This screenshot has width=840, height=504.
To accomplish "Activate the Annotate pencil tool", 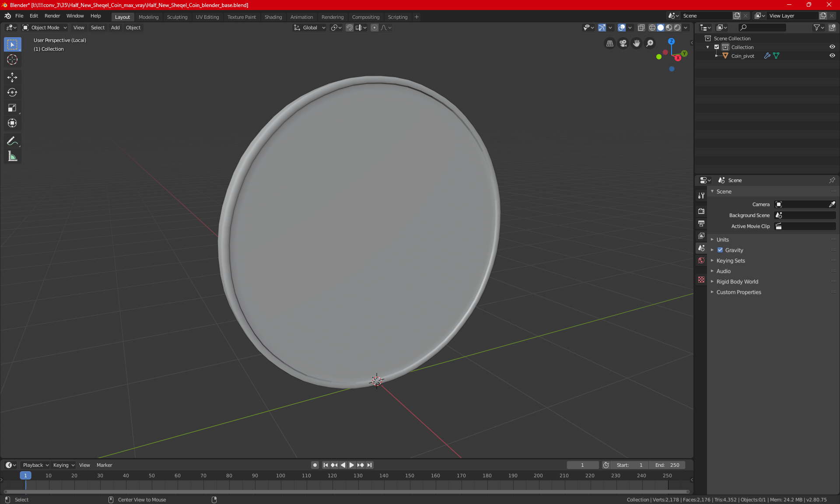I will (12, 141).
